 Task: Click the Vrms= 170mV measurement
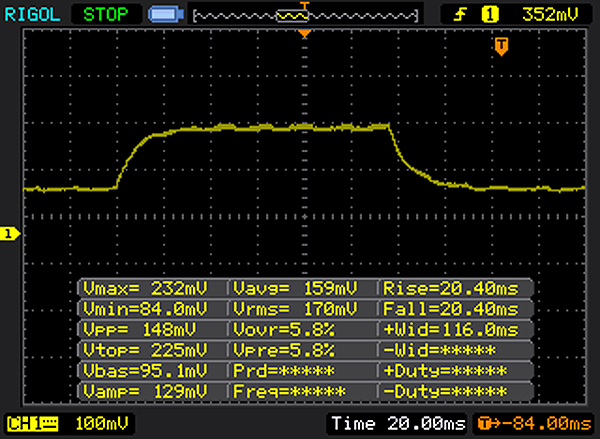[295, 309]
